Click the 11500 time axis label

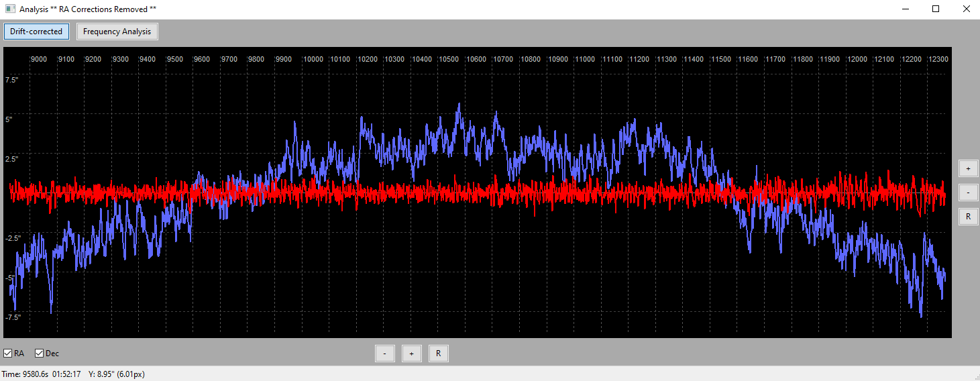(x=722, y=59)
